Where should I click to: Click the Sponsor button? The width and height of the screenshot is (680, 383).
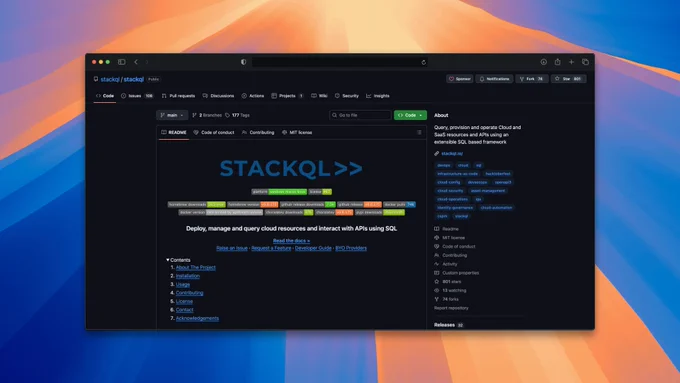pyautogui.click(x=460, y=79)
